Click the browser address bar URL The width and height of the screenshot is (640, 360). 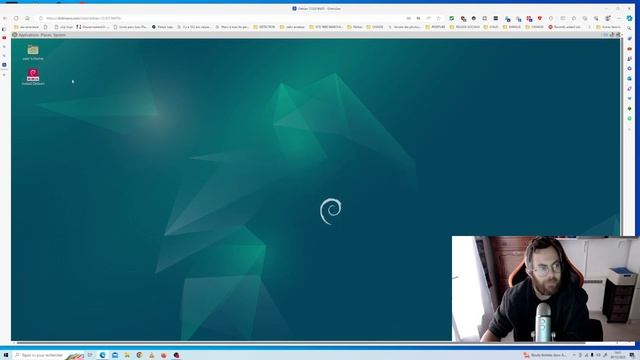pyautogui.click(x=84, y=18)
